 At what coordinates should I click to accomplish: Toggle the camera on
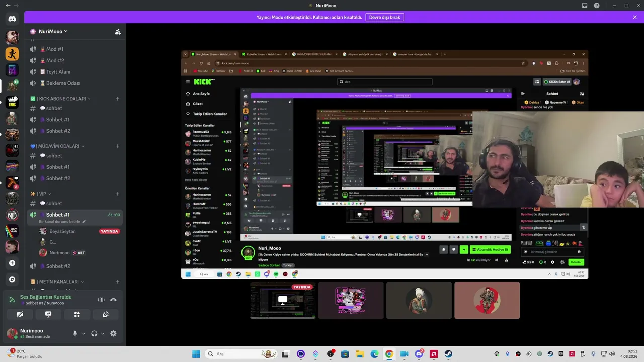(x=20, y=314)
